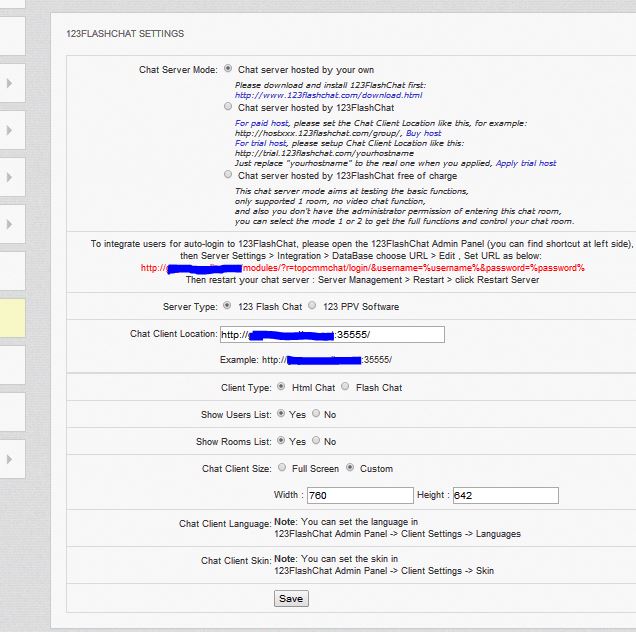Select '123 Flash Chat' server type
The width and height of the screenshot is (636, 632).
(x=227, y=306)
